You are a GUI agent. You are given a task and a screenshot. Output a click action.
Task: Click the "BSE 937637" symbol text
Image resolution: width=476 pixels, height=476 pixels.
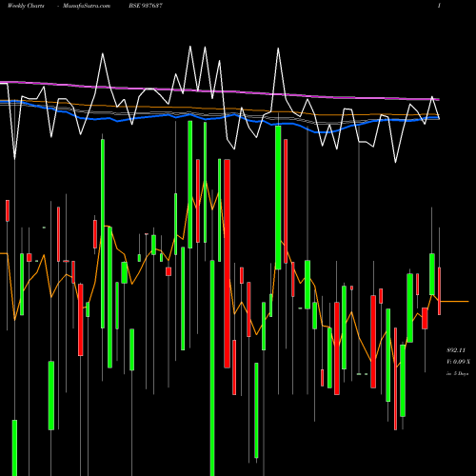pos(146,6)
